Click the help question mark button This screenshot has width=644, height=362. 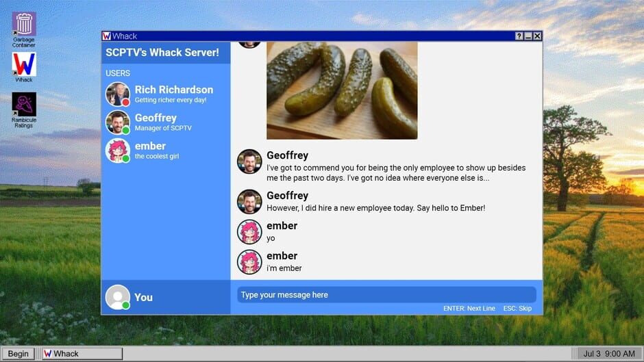coord(519,36)
